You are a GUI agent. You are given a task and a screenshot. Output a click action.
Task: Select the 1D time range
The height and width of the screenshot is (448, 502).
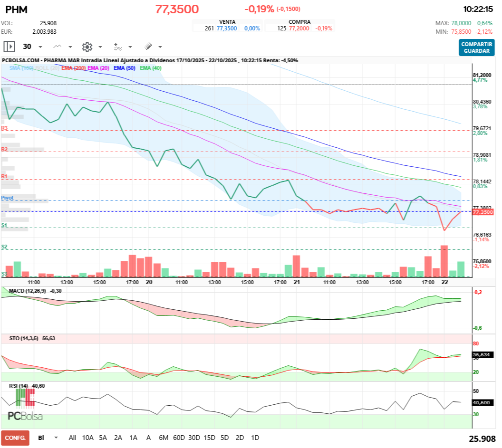tap(255, 438)
